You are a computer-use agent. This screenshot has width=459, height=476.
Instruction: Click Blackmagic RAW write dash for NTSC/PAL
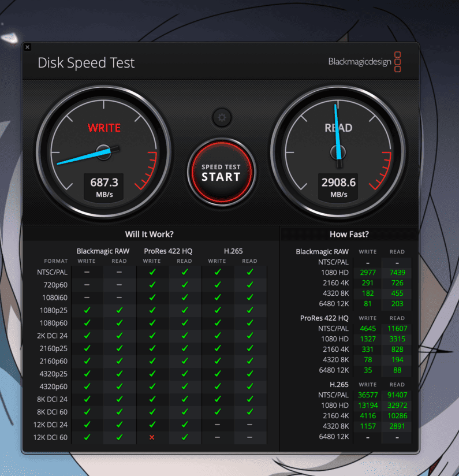pos(87,272)
